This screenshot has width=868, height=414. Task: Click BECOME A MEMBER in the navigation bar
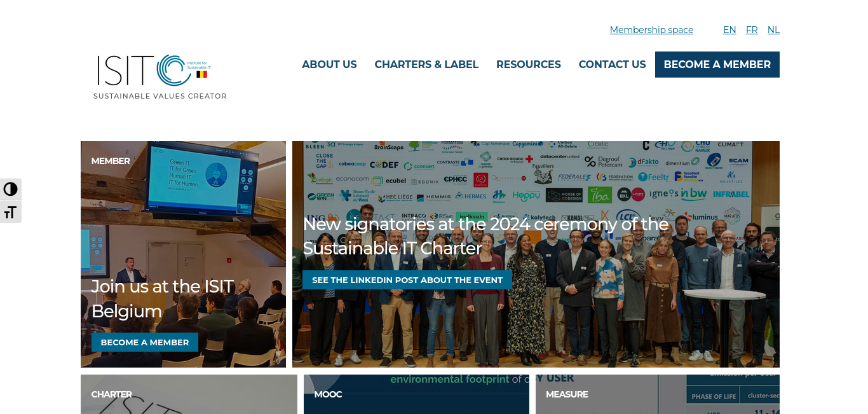pyautogui.click(x=717, y=64)
